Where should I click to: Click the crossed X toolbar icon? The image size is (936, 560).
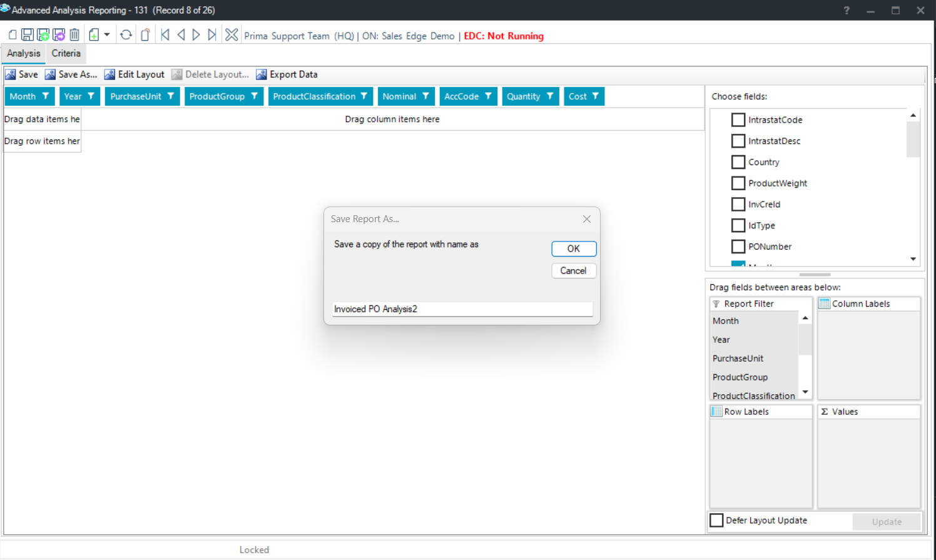pyautogui.click(x=231, y=35)
